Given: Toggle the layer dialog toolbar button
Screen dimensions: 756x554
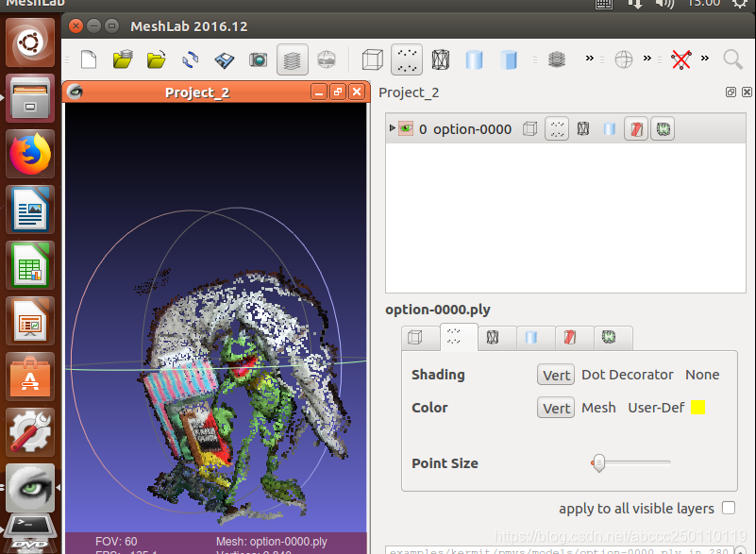Looking at the screenshot, I should (293, 59).
